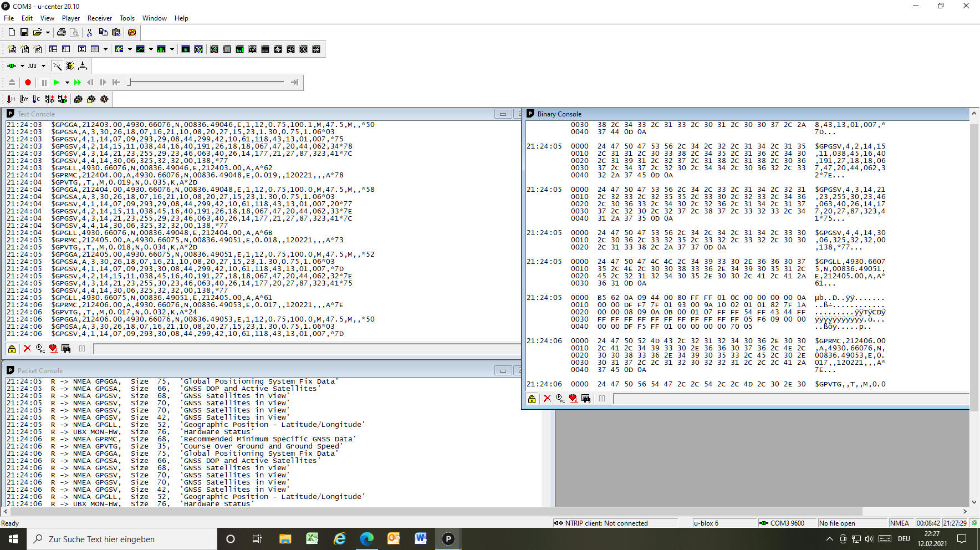Perform a Warmstart with the yellow thermometer icon
Screen dimensions: 980x550
click(x=24, y=99)
